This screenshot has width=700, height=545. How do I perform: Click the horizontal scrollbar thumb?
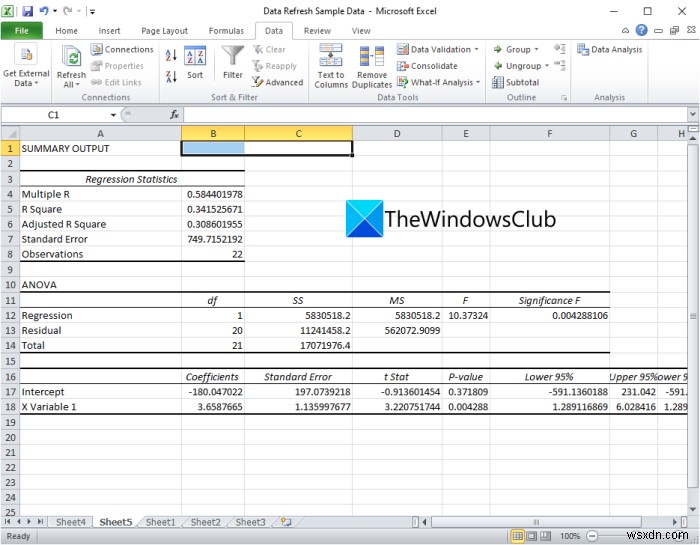coord(536,522)
